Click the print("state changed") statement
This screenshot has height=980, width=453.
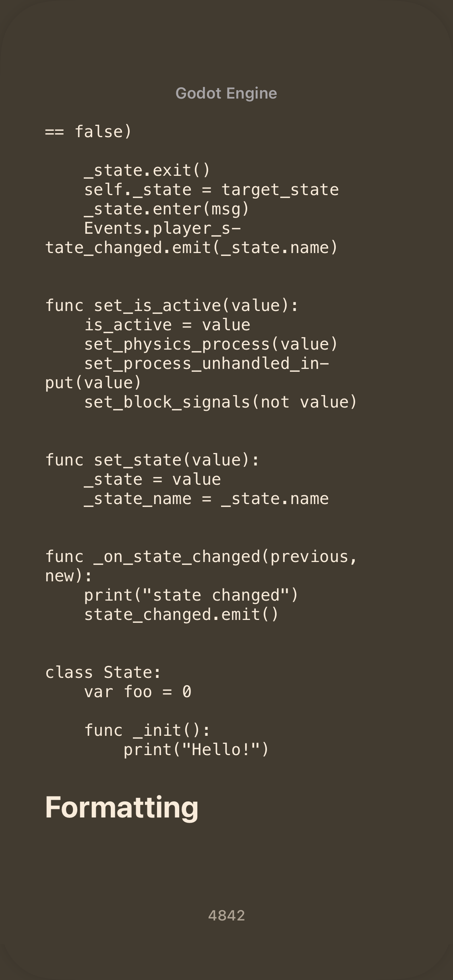(x=191, y=595)
